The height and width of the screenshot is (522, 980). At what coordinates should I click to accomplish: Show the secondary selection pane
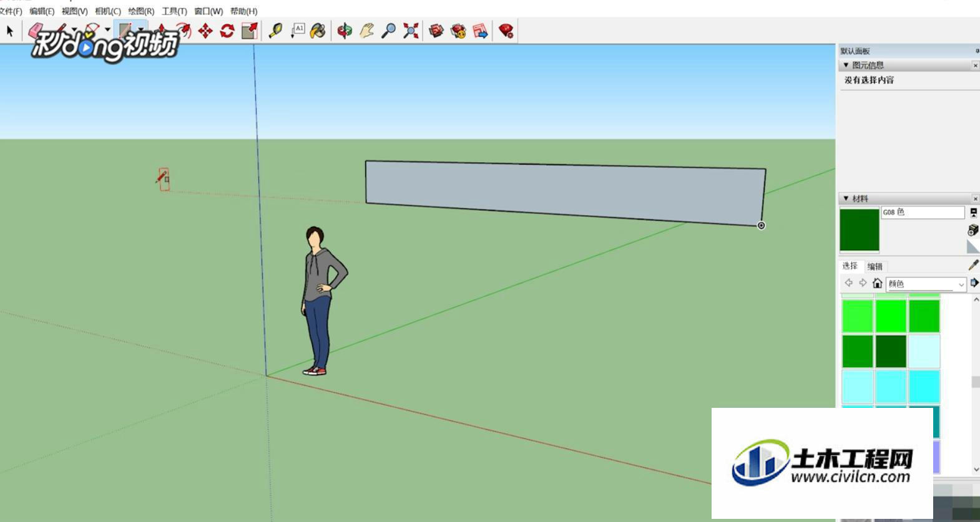(x=973, y=213)
